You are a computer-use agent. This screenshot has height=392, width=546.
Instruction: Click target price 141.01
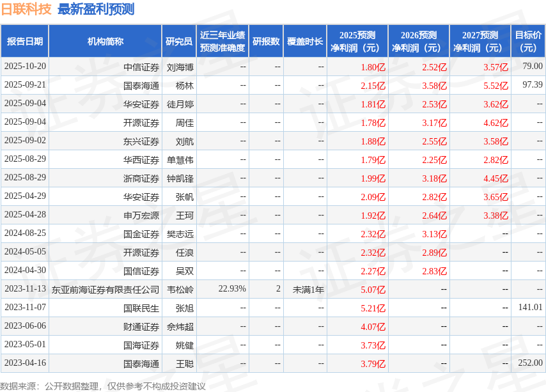(530, 307)
